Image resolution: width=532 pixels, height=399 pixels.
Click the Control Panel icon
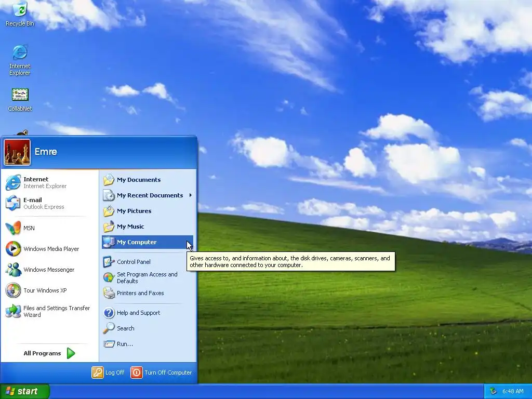coord(109,262)
